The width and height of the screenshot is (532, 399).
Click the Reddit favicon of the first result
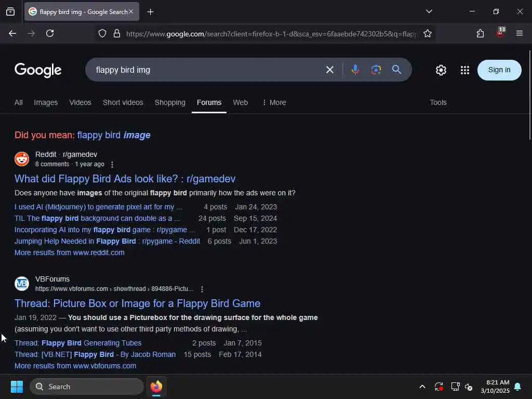[x=22, y=159]
